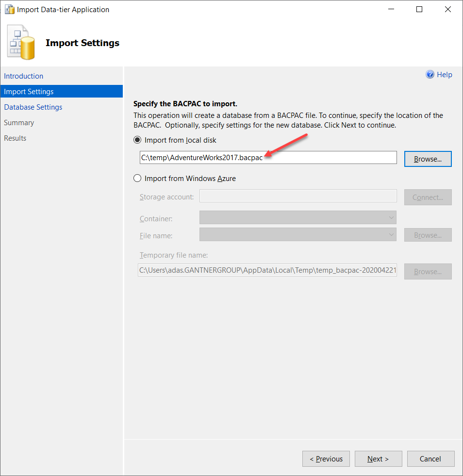Click the Connect button for storage account
Screen dimensions: 463x476
(x=428, y=197)
